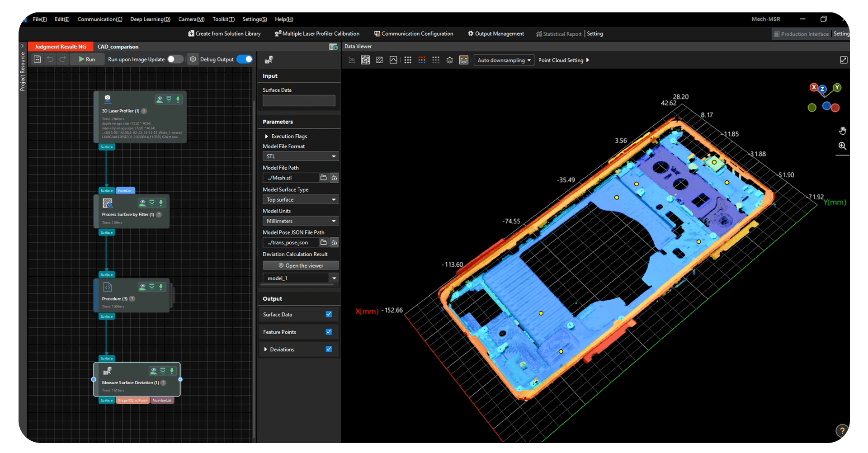Disable the Debug Output switch

[x=245, y=59]
